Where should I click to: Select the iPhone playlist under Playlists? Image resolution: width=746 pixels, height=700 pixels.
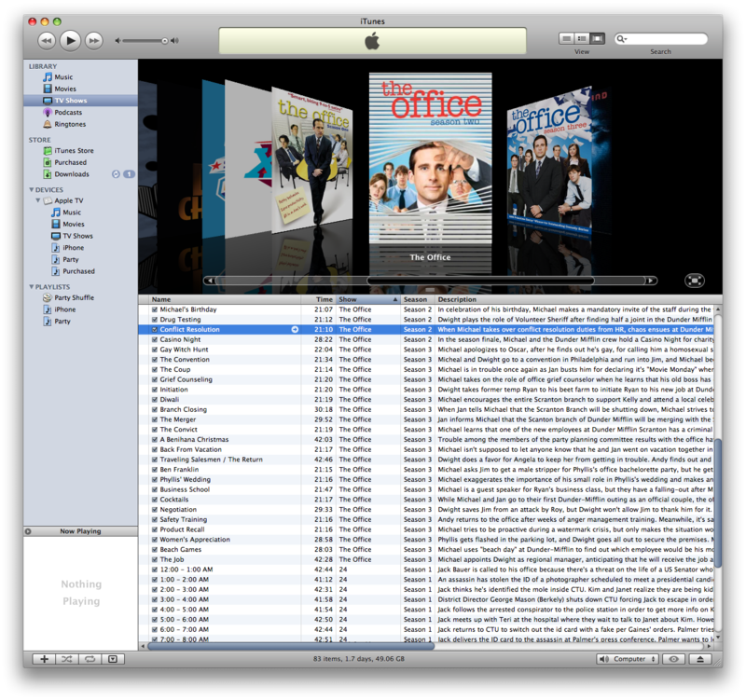coord(64,309)
